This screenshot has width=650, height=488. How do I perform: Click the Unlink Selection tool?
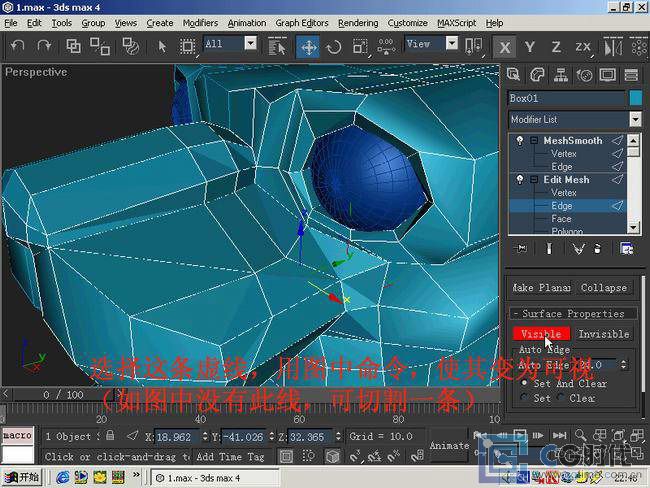point(100,46)
